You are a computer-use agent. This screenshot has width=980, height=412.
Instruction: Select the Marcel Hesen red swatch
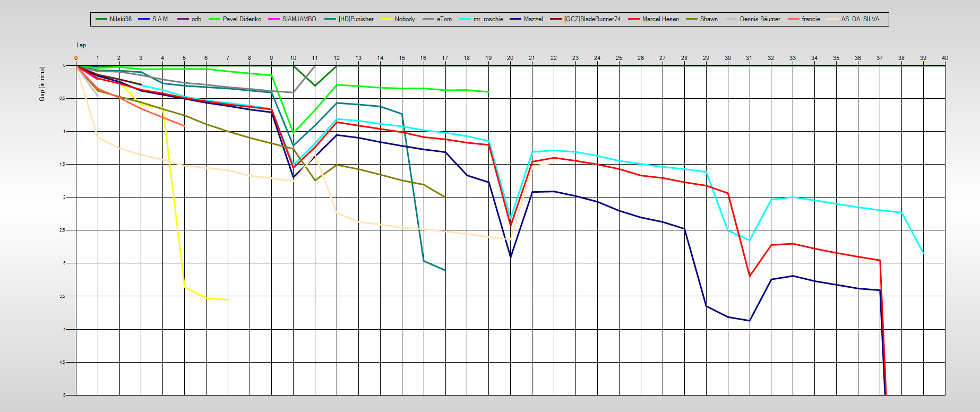[x=634, y=19]
